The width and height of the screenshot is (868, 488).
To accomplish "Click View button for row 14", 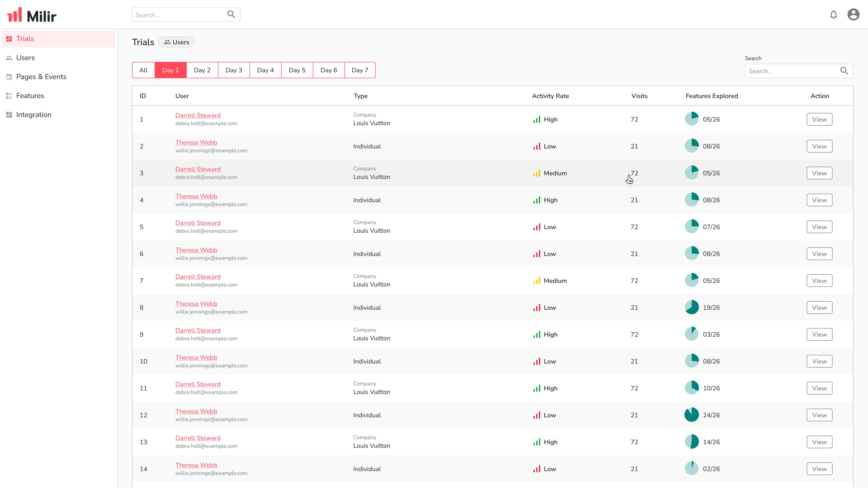I will (x=819, y=469).
